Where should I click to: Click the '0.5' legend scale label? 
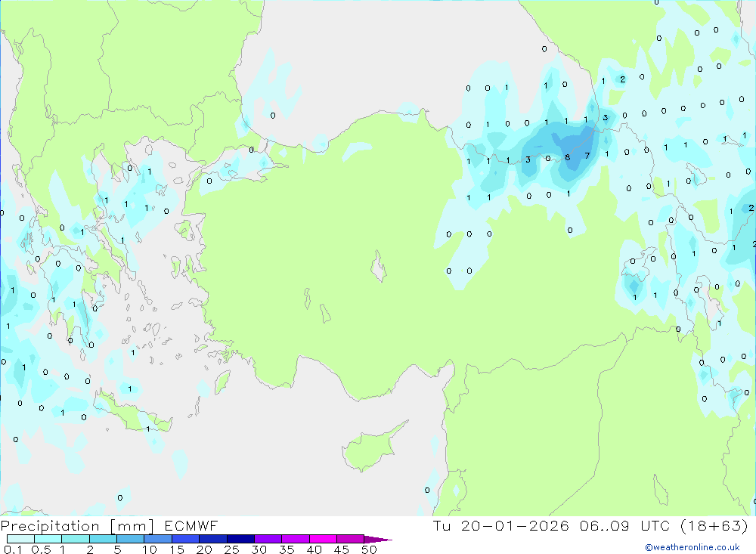[41, 549]
